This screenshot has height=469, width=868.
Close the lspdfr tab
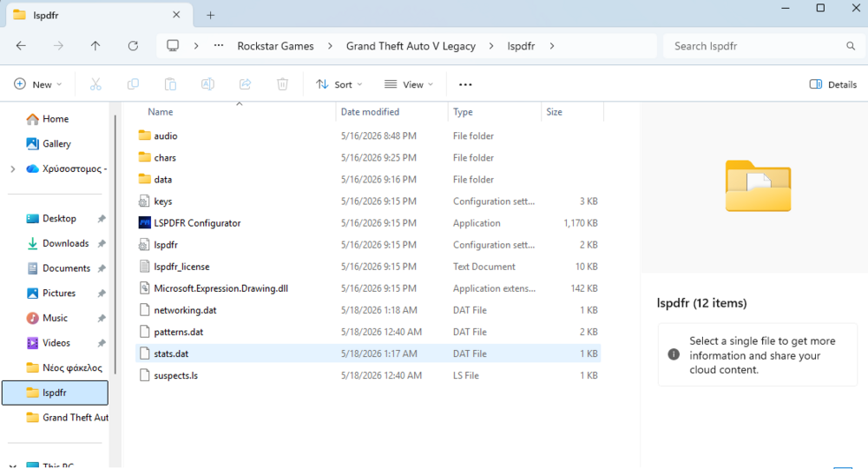(176, 15)
